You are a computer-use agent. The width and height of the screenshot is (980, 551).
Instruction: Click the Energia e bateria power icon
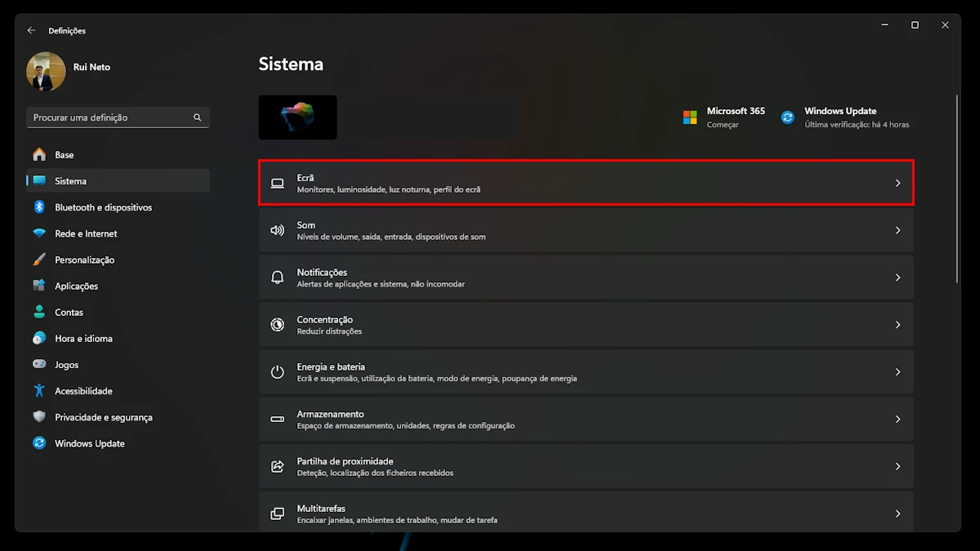(278, 372)
